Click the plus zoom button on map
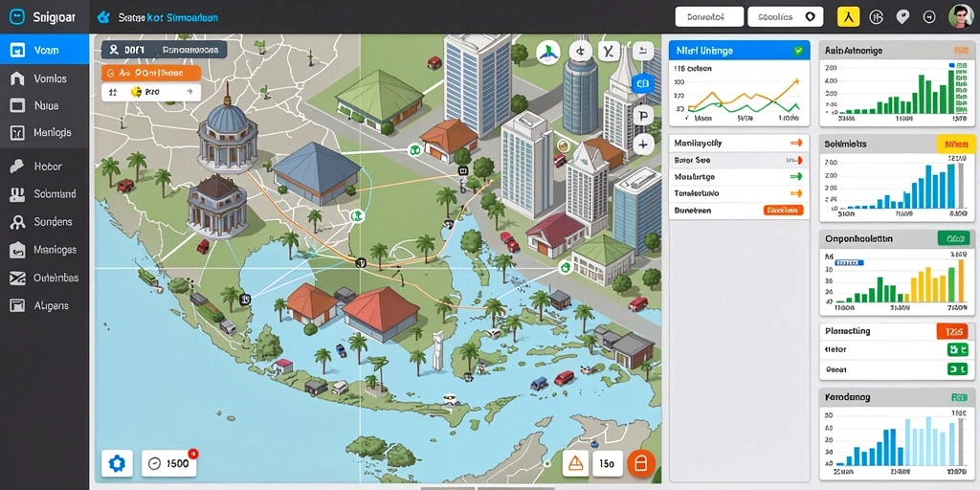The image size is (980, 490). tap(642, 145)
